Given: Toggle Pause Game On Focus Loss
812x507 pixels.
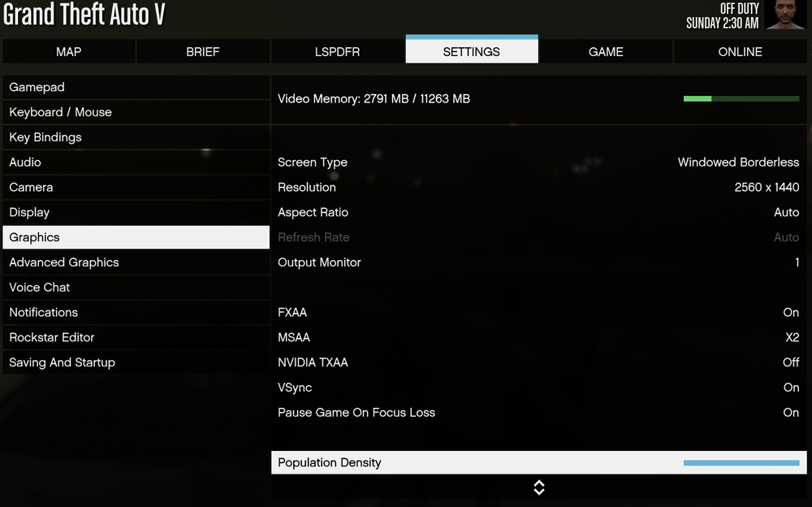Looking at the screenshot, I should 539,412.
